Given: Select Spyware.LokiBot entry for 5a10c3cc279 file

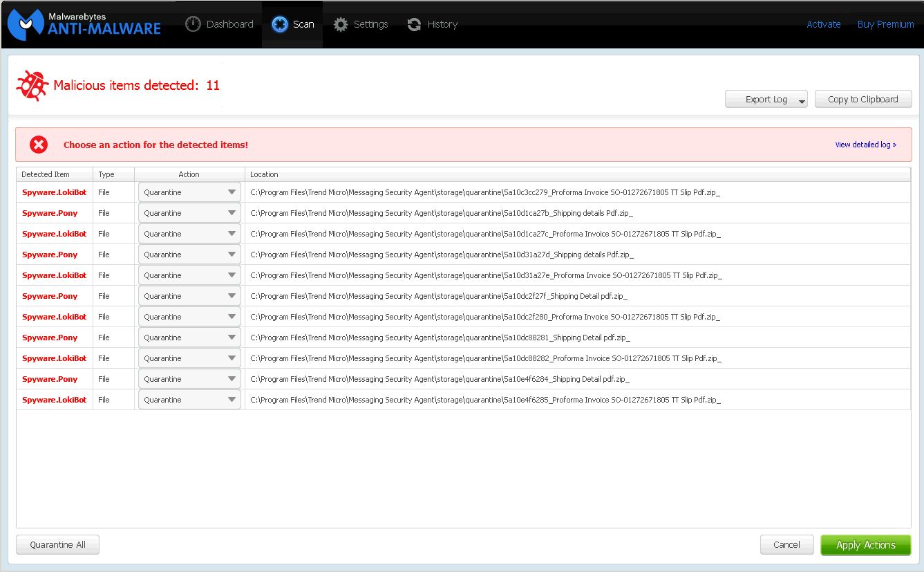Looking at the screenshot, I should (x=55, y=192).
